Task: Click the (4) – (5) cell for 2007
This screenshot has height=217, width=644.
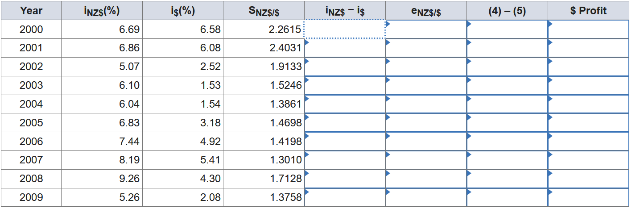Action: pos(507,160)
